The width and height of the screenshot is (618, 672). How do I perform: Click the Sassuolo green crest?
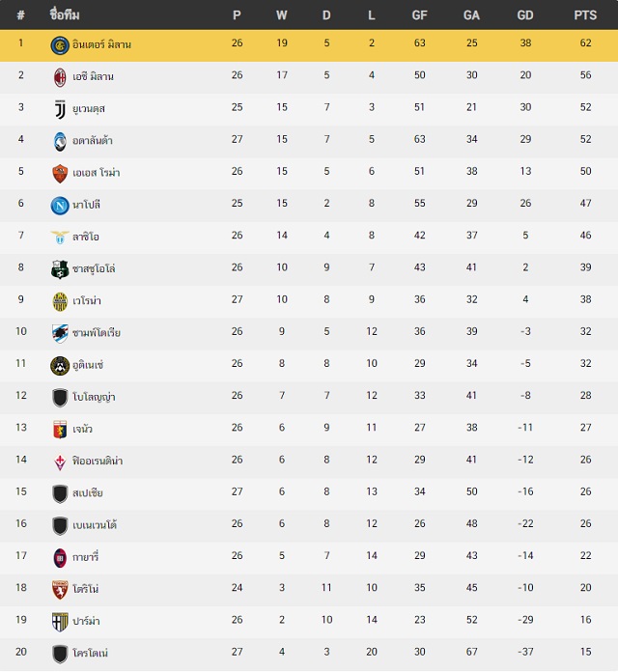point(60,269)
